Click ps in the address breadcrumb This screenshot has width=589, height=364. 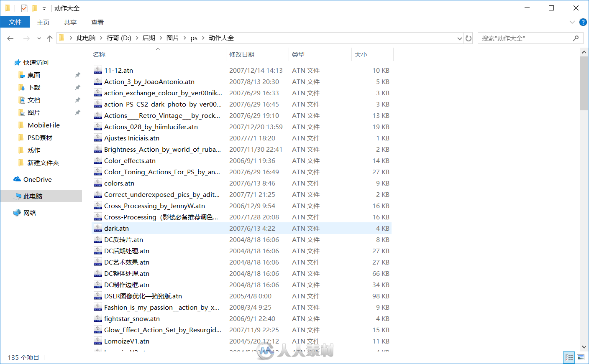point(194,38)
